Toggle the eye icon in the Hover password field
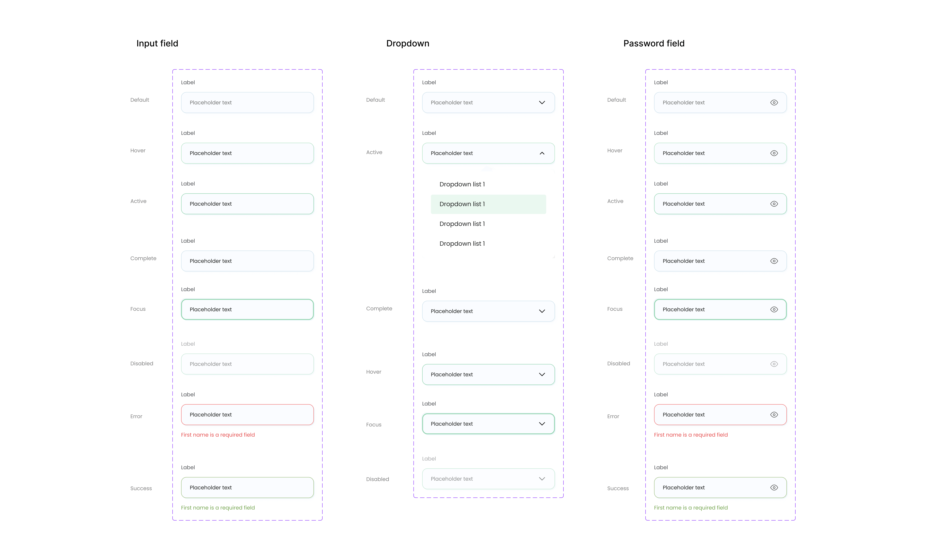This screenshot has height=560, width=926. pyautogui.click(x=774, y=153)
